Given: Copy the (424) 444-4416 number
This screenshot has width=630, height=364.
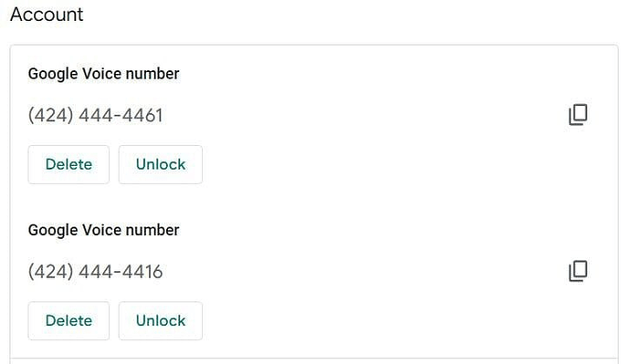Looking at the screenshot, I should [x=578, y=271].
